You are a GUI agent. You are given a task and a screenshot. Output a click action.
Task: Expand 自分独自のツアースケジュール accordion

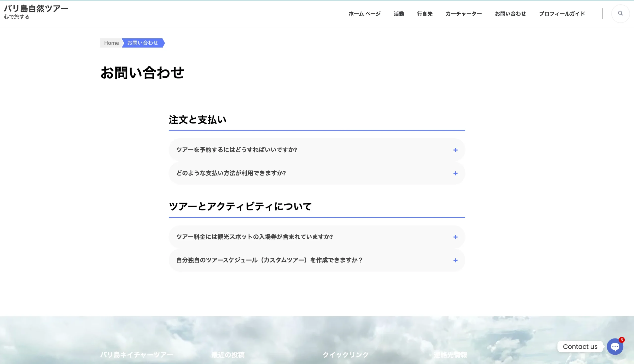click(x=269, y=260)
